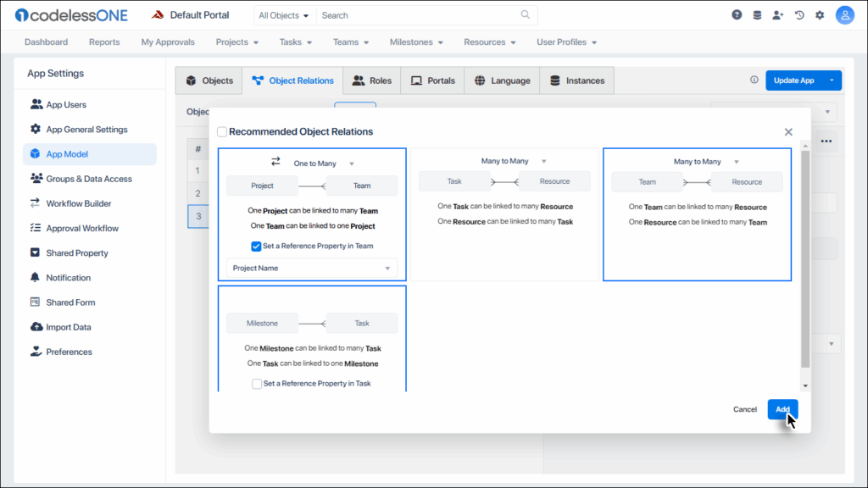Click the user profile avatar
868x488 pixels.
tap(844, 15)
